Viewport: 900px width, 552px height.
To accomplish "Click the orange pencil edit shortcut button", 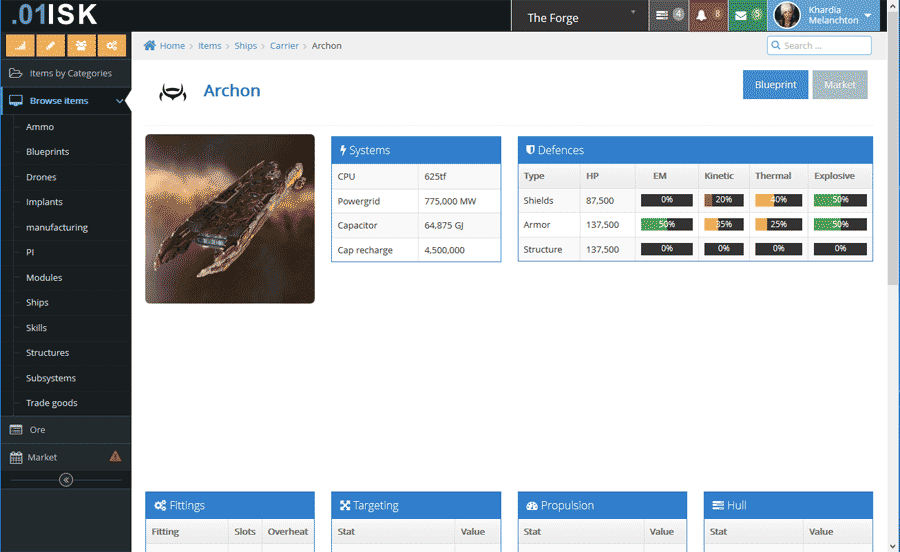I will click(51, 45).
